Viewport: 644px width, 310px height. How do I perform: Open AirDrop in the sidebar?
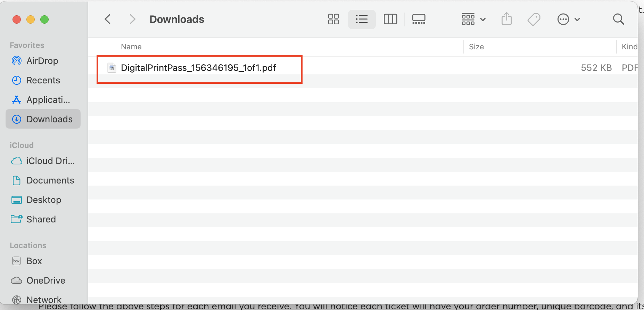point(43,61)
